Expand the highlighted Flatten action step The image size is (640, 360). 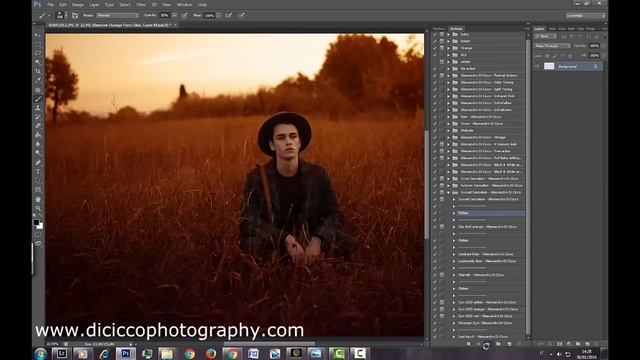click(x=454, y=213)
